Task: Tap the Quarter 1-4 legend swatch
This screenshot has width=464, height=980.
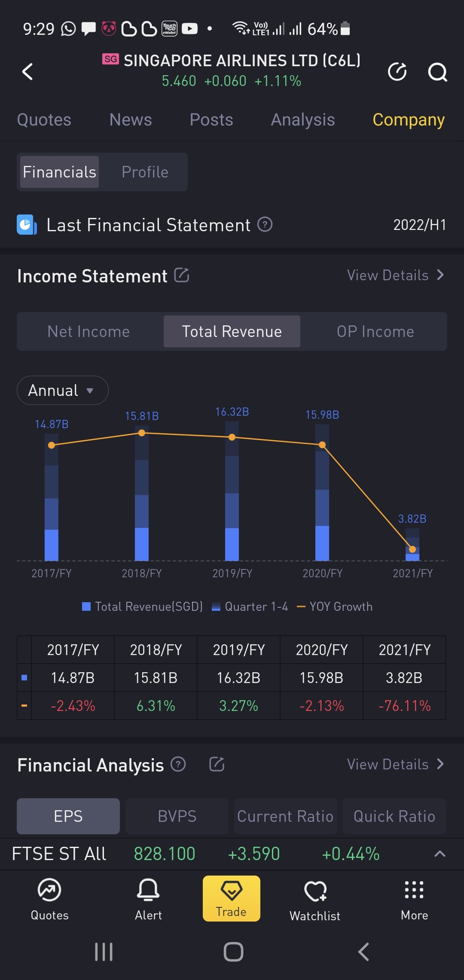Action: (216, 606)
